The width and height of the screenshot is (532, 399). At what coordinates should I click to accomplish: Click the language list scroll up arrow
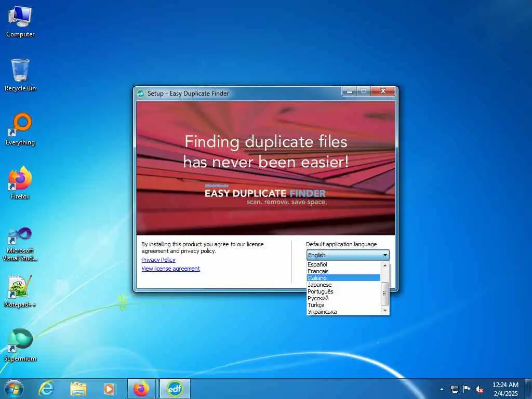coord(385,265)
